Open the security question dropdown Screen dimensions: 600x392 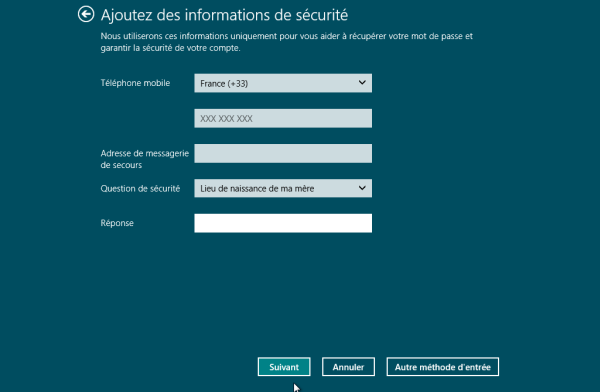coord(283,188)
